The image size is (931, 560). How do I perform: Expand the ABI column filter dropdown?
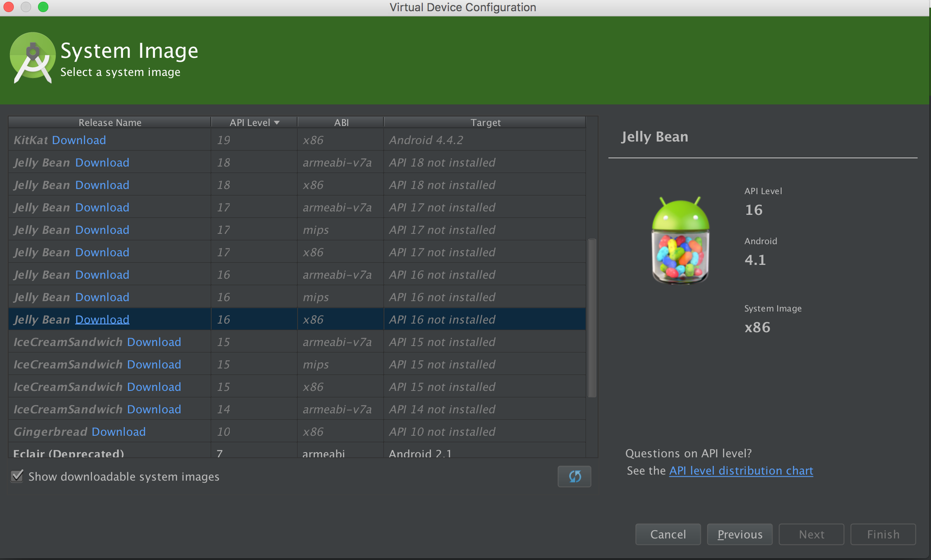pyautogui.click(x=339, y=122)
